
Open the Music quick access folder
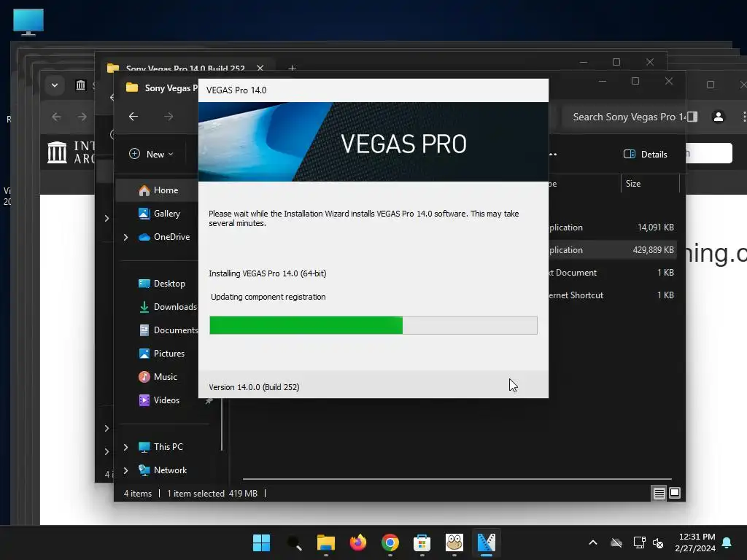[158, 377]
